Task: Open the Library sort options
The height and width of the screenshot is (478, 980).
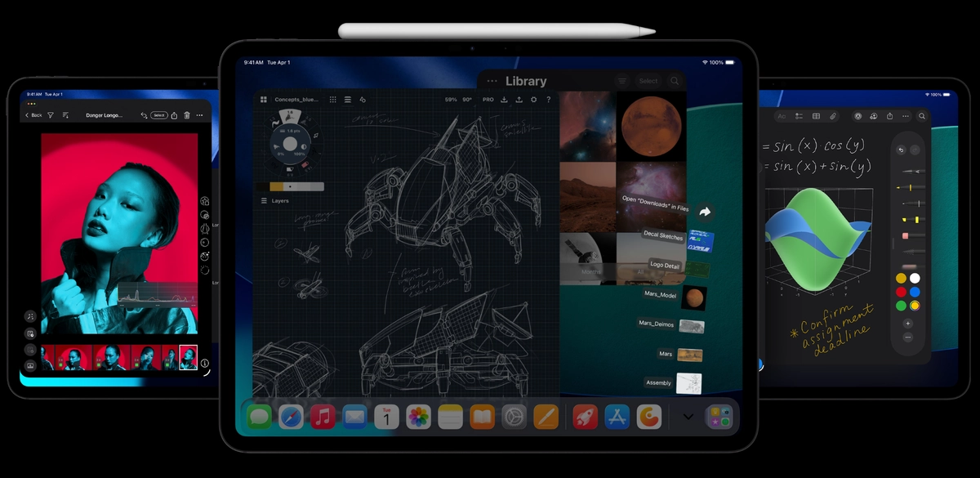Action: coord(622,81)
